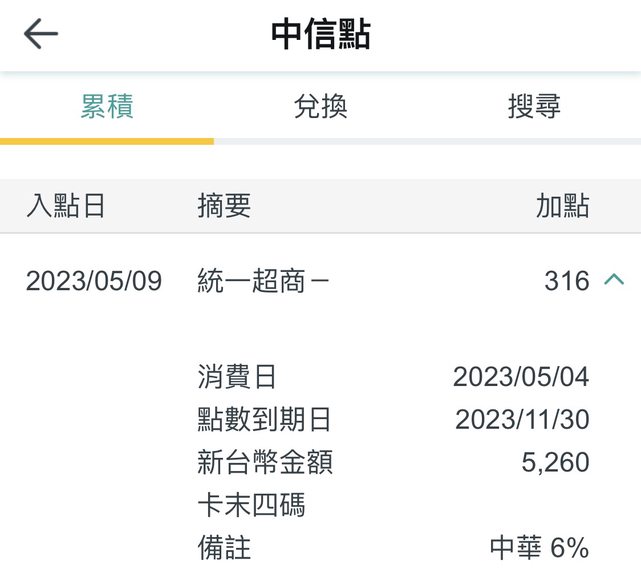Image resolution: width=641 pixels, height=585 pixels.
Task: Select the 5,260 amount value
Action: (x=555, y=463)
